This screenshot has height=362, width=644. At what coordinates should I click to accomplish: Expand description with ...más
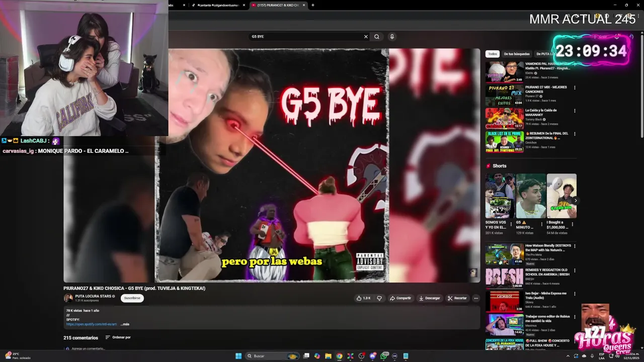(125, 324)
